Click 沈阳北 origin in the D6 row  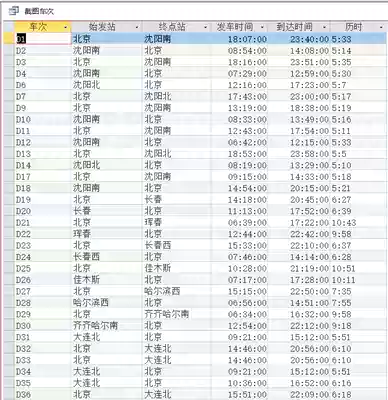pos(86,85)
